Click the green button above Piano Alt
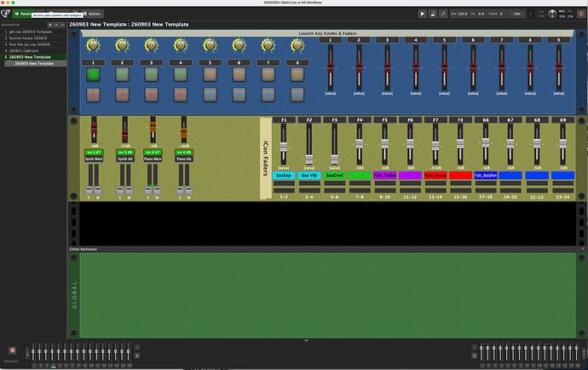Screen dimensions: 588x370 pyautogui.click(x=184, y=153)
